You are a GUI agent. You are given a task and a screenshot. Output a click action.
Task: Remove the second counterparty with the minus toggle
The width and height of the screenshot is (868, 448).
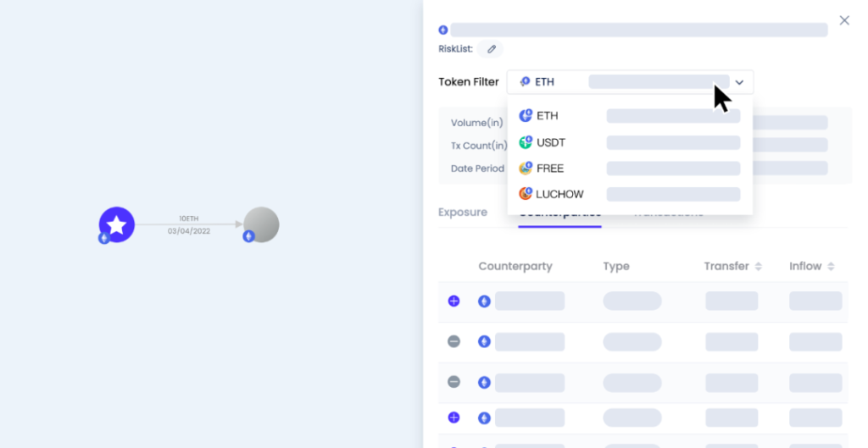pos(454,342)
